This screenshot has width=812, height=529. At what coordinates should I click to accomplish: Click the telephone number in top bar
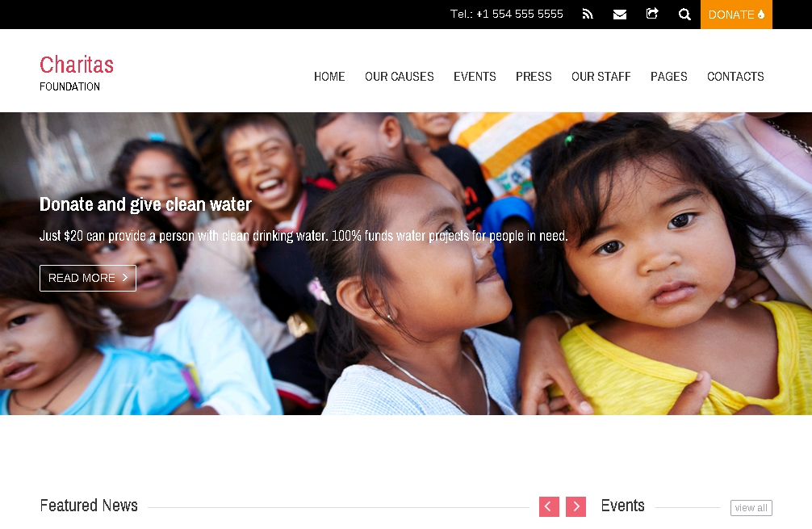pyautogui.click(x=506, y=14)
